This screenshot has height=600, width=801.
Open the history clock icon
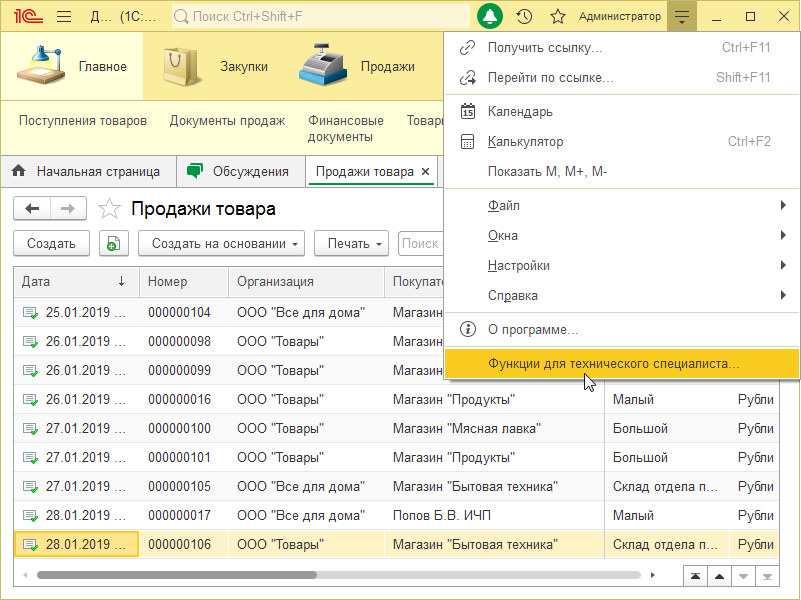click(524, 17)
